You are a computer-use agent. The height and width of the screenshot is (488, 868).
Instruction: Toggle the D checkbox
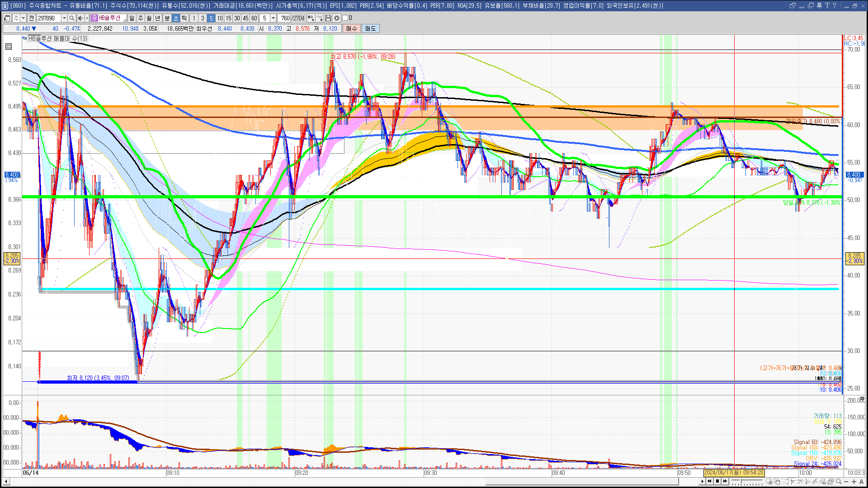click(x=345, y=18)
